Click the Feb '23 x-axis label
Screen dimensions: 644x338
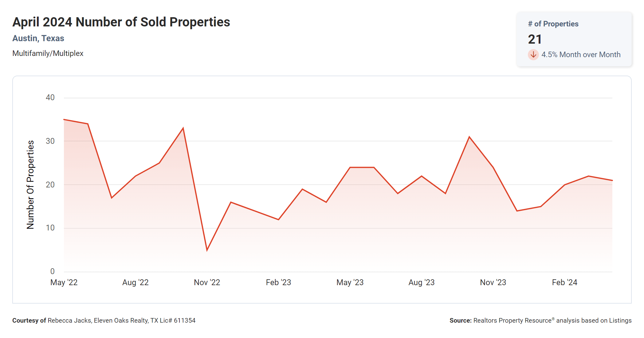click(x=278, y=282)
